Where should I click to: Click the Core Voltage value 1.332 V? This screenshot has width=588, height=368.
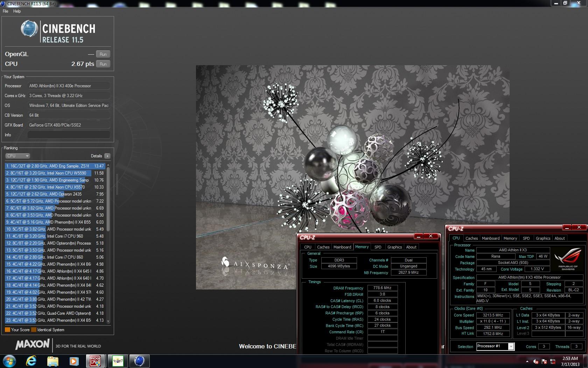[x=537, y=269]
